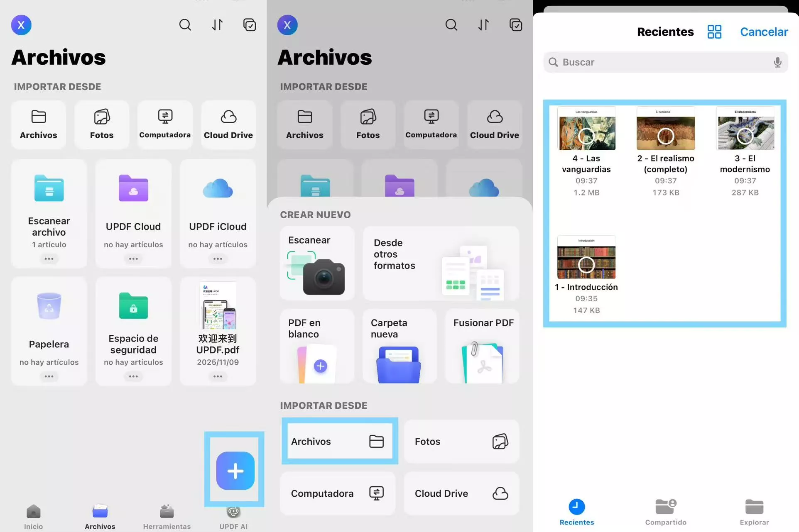This screenshot has width=799, height=532.
Task: Select the 2 - El realismo file circle
Action: pyautogui.click(x=666, y=136)
